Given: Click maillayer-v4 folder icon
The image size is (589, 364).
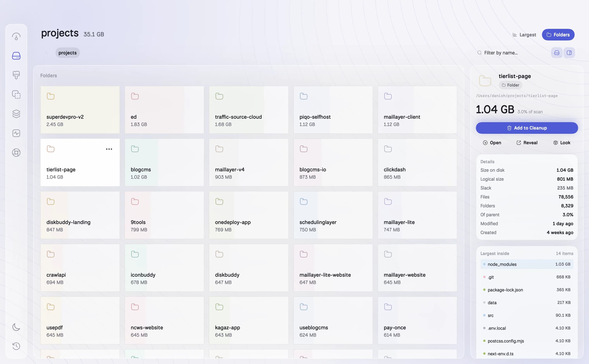Looking at the screenshot, I should point(219,149).
